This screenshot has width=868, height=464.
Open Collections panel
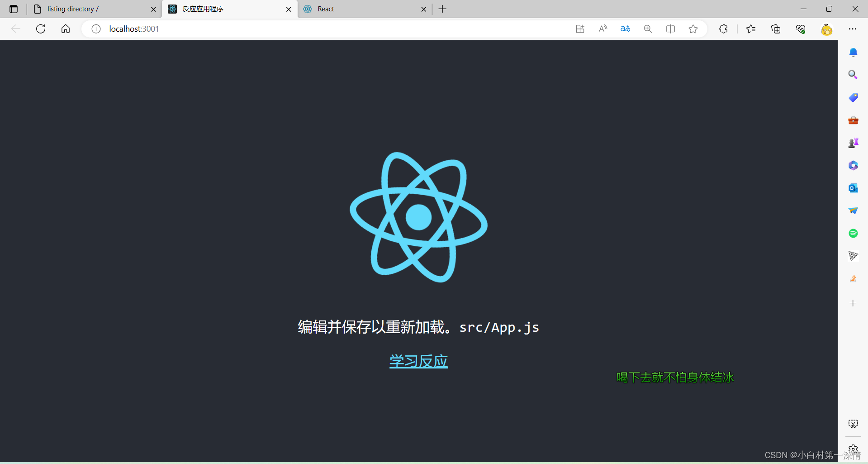pos(776,29)
